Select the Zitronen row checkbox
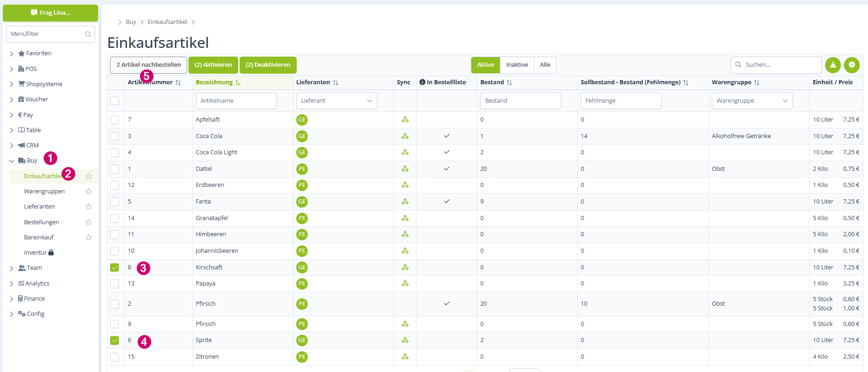The image size is (868, 372). [x=115, y=357]
